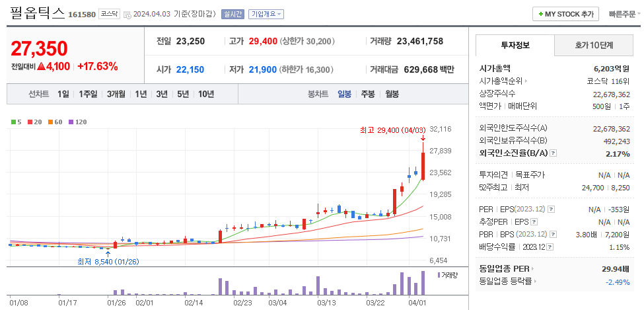
Task: Click 거래량 value 23,461,758
Action: coord(419,41)
